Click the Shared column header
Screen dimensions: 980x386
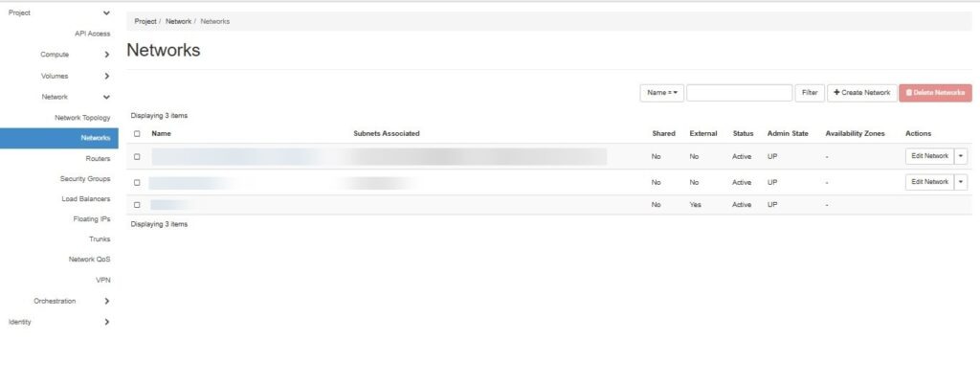[664, 134]
